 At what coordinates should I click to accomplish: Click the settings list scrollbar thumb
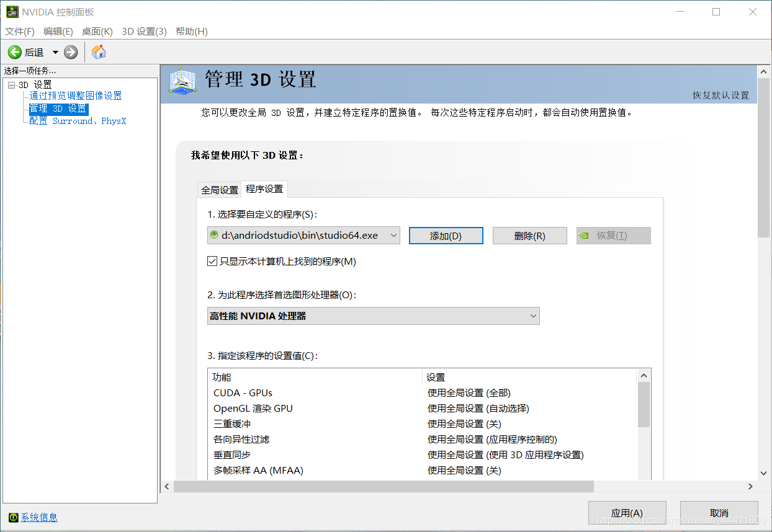tap(644, 404)
